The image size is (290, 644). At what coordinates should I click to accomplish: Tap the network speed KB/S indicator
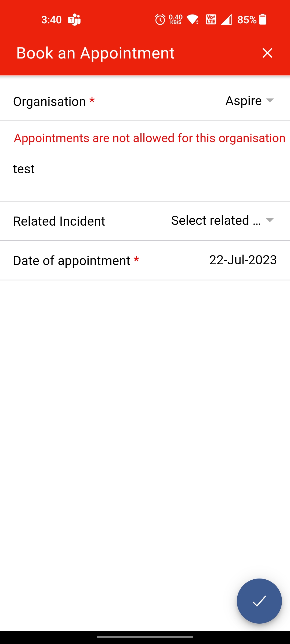[176, 20]
